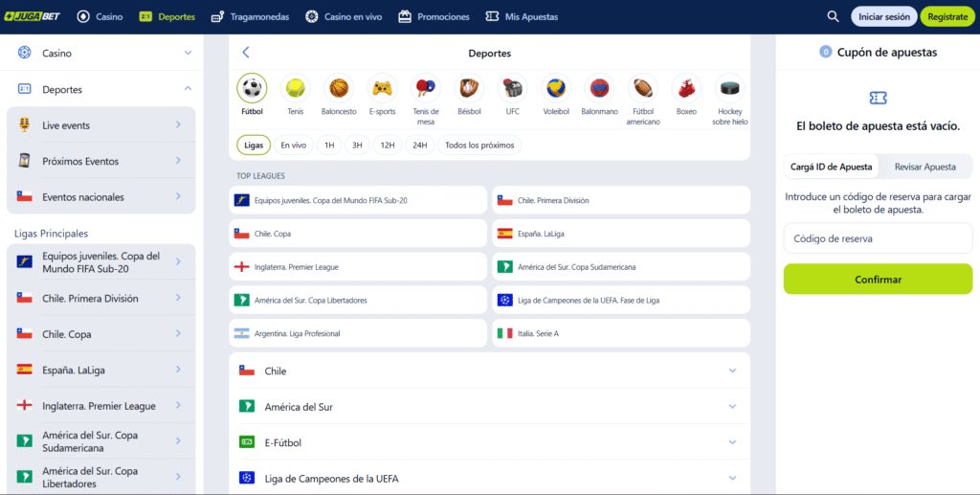
Task: Open top league Argentina. Liga Profesional card
Action: coord(358,333)
